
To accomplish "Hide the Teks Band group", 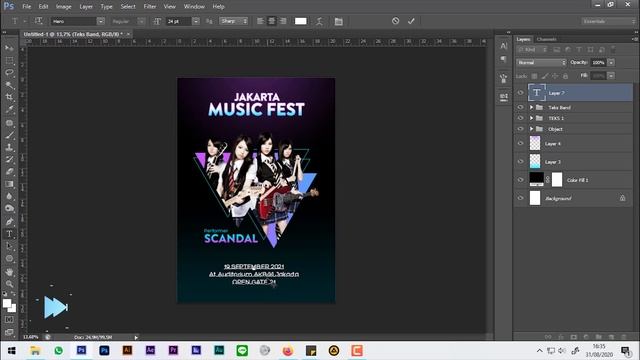I will coord(520,107).
